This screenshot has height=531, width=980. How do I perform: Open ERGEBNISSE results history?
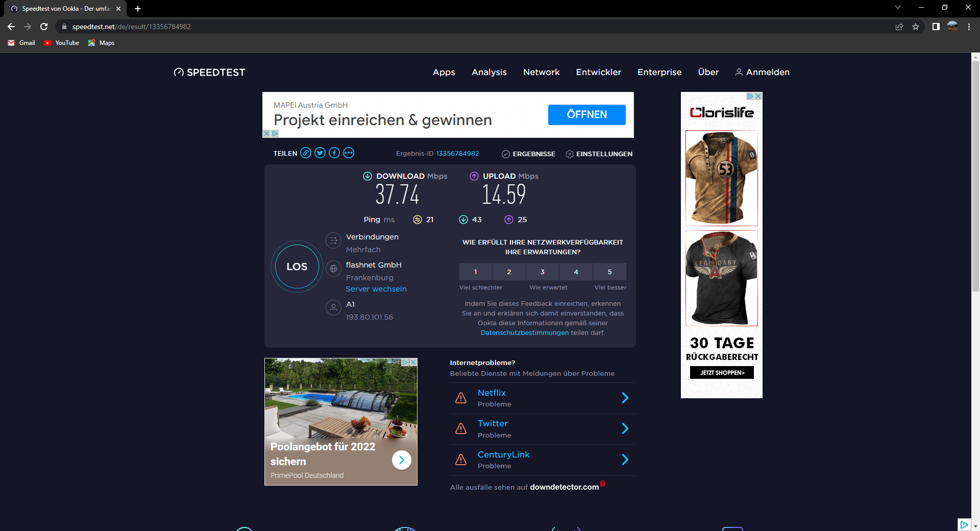(x=529, y=154)
